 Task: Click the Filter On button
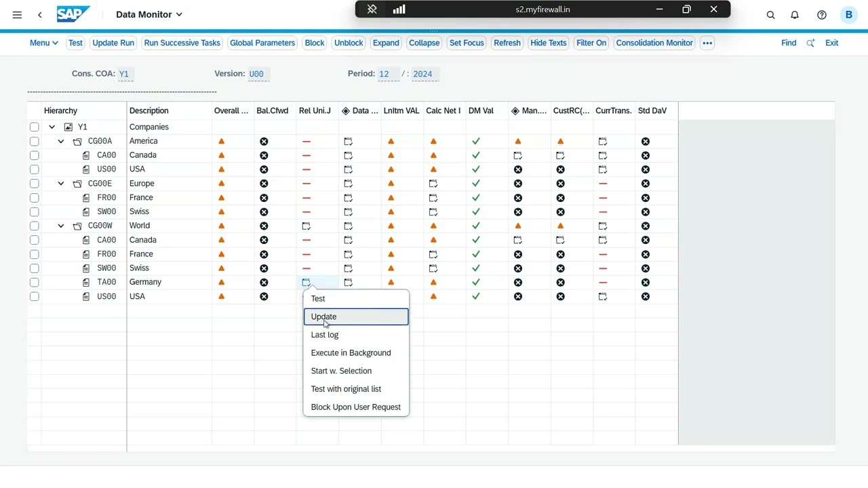591,43
